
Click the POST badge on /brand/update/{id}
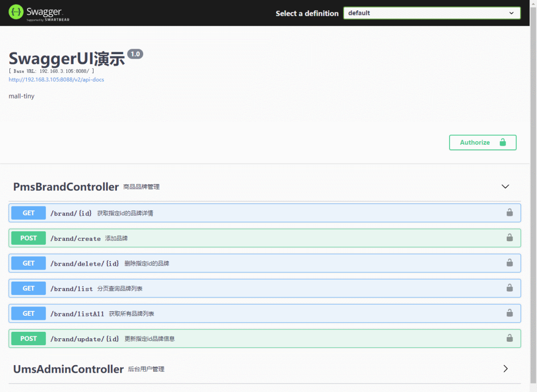pos(28,338)
